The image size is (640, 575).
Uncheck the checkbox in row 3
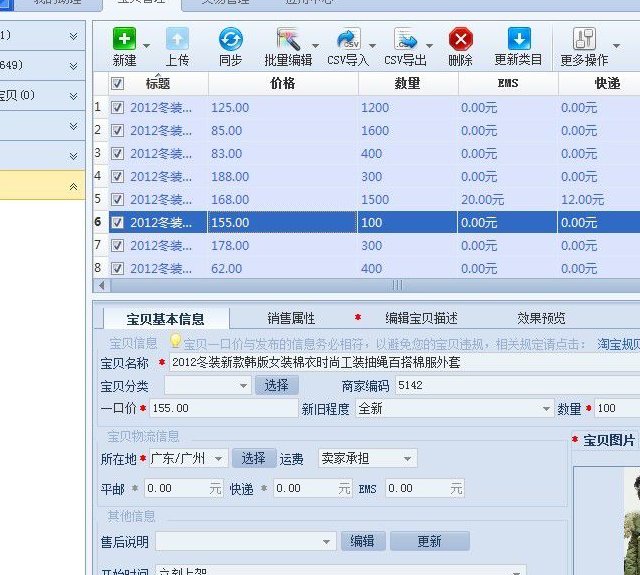pyautogui.click(x=117, y=153)
